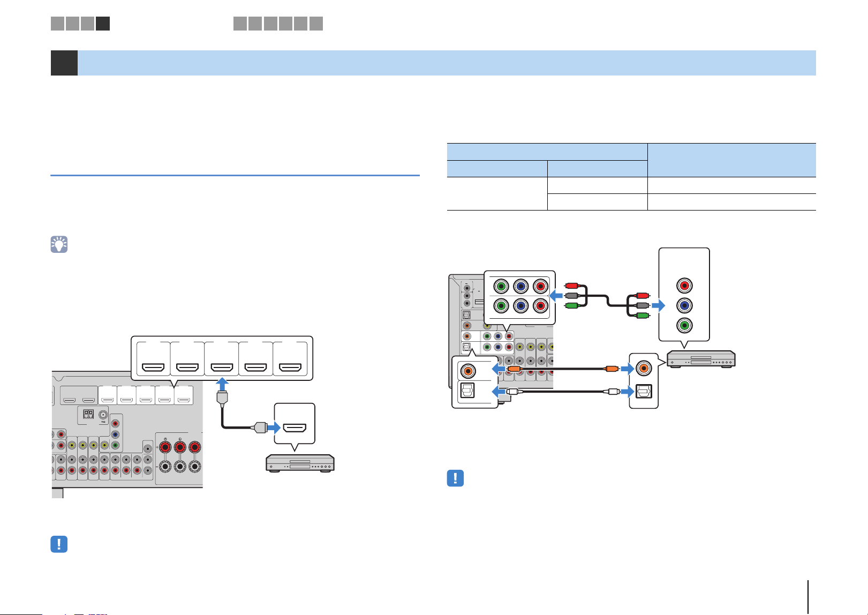
Task: Click the blue component jack on player panel
Action: point(684,305)
